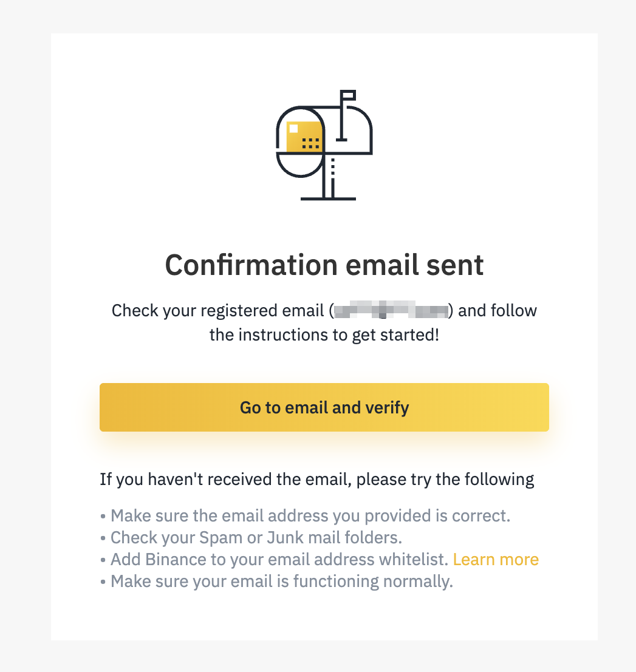Click the dotted address lines on the envelope
Image resolution: width=636 pixels, height=672 pixels.
coord(311,143)
